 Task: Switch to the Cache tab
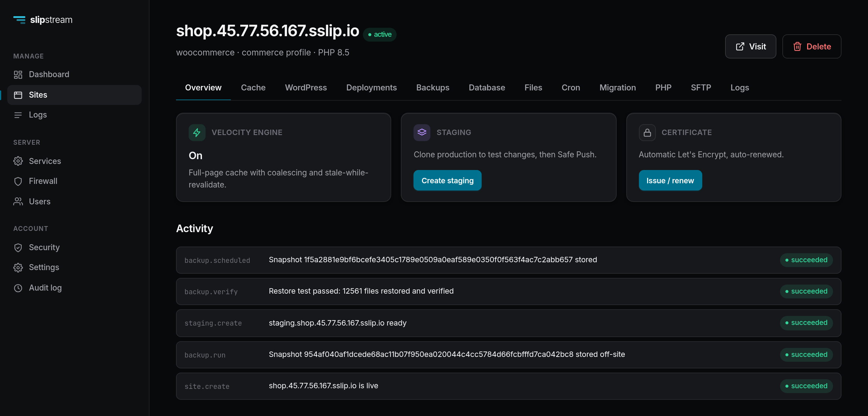coord(253,88)
